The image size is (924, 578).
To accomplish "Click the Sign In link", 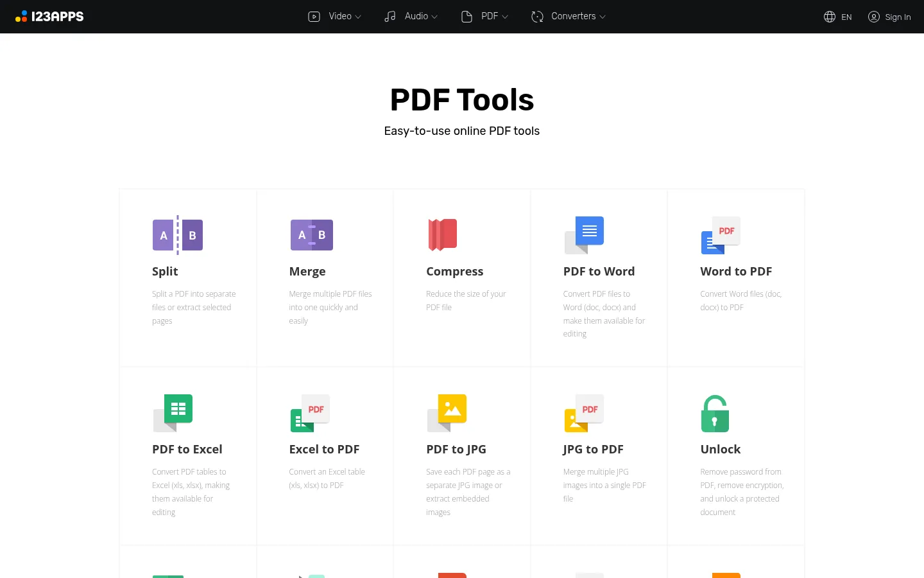I will tap(898, 17).
